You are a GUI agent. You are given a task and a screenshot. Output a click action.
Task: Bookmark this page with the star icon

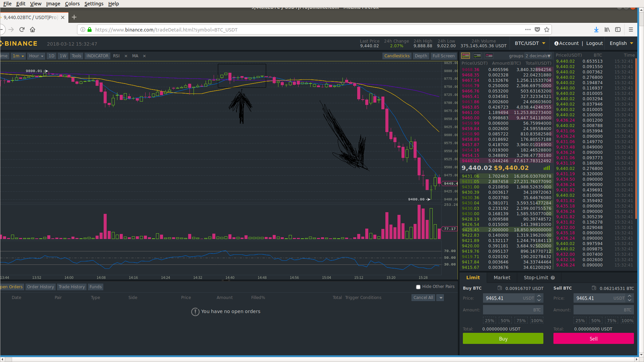pos(547,29)
